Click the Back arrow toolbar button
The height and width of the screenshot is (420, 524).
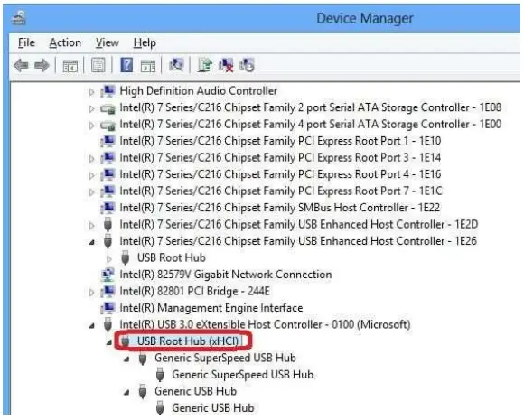21,65
